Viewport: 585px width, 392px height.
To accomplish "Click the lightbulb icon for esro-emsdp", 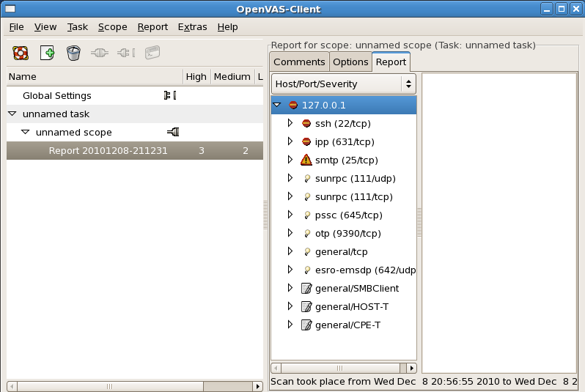I will pos(307,270).
